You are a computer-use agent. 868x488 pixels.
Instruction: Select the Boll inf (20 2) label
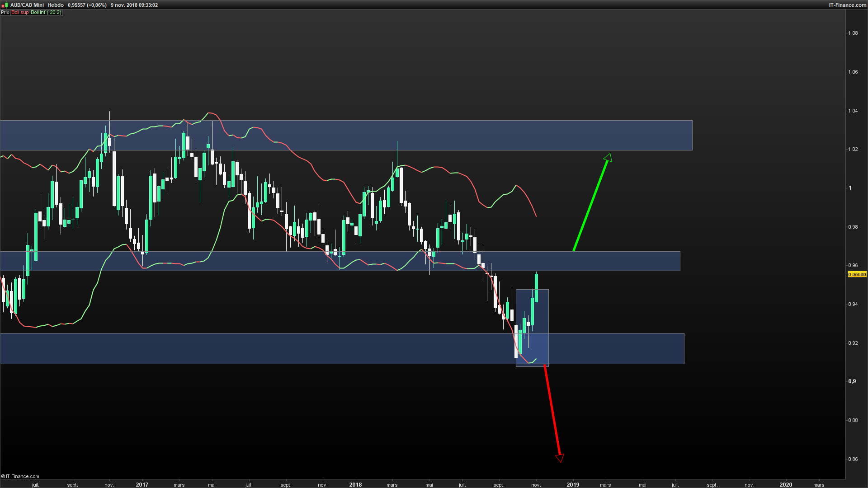click(46, 13)
